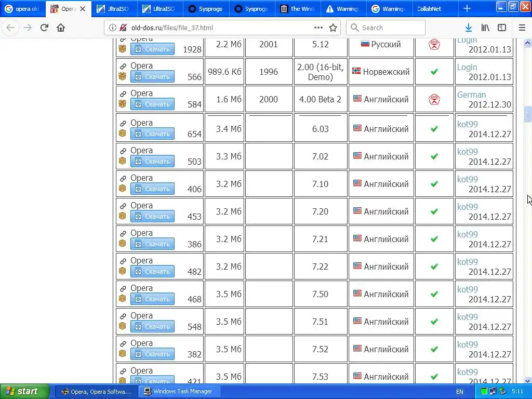Click the '1996' year cell
The width and height of the screenshot is (532, 399).
click(269, 72)
